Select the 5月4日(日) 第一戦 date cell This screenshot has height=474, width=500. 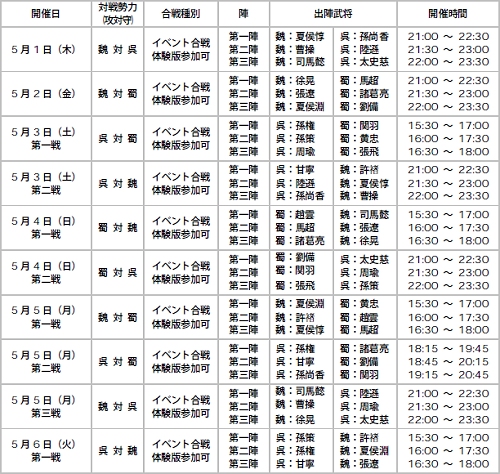point(46,228)
